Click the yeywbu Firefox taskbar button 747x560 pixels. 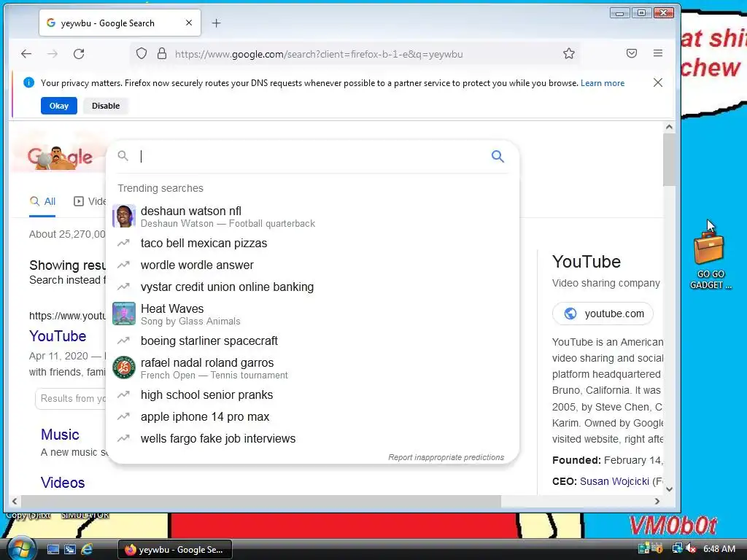click(174, 550)
